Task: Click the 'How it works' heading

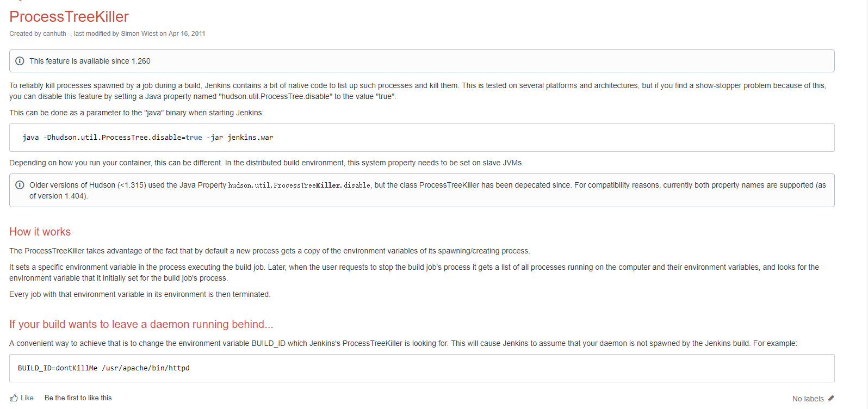Action: 40,232
